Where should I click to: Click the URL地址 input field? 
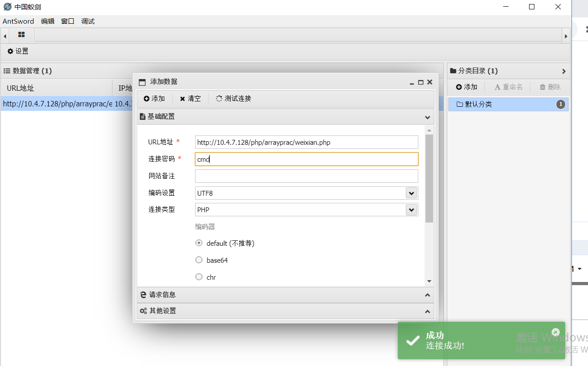307,142
